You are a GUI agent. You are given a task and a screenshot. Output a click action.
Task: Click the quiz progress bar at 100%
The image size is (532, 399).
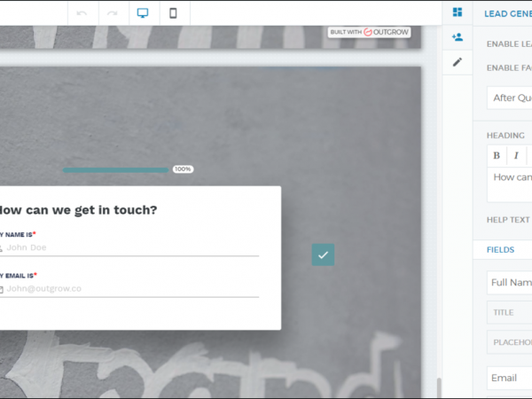tap(115, 169)
